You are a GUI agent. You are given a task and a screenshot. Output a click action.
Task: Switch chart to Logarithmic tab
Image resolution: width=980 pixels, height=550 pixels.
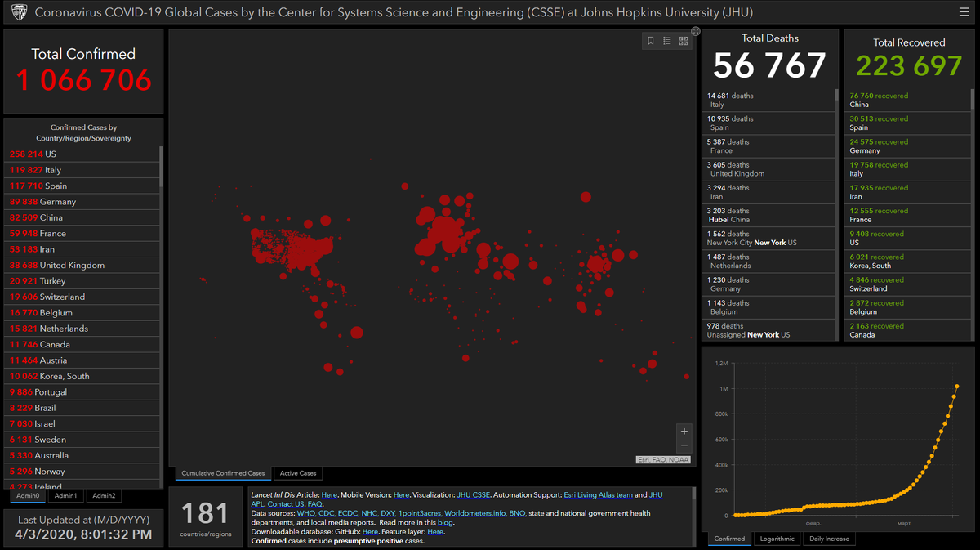(x=777, y=539)
